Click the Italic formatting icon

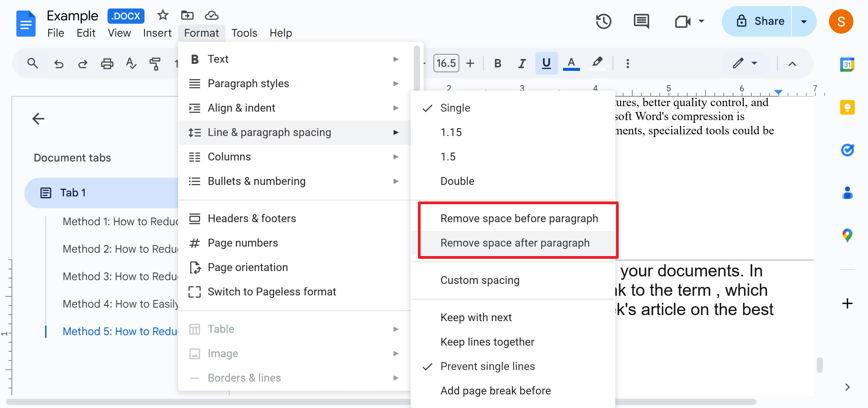[x=522, y=63]
